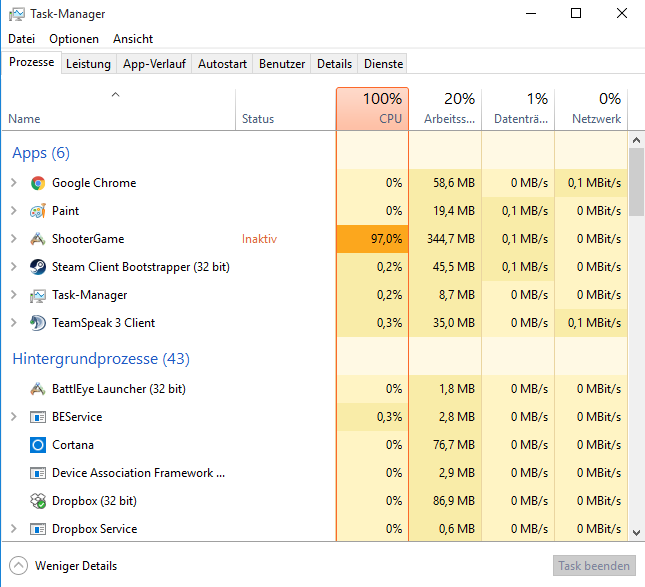
Task: Click the Dropbox Service icon
Action: click(38, 529)
